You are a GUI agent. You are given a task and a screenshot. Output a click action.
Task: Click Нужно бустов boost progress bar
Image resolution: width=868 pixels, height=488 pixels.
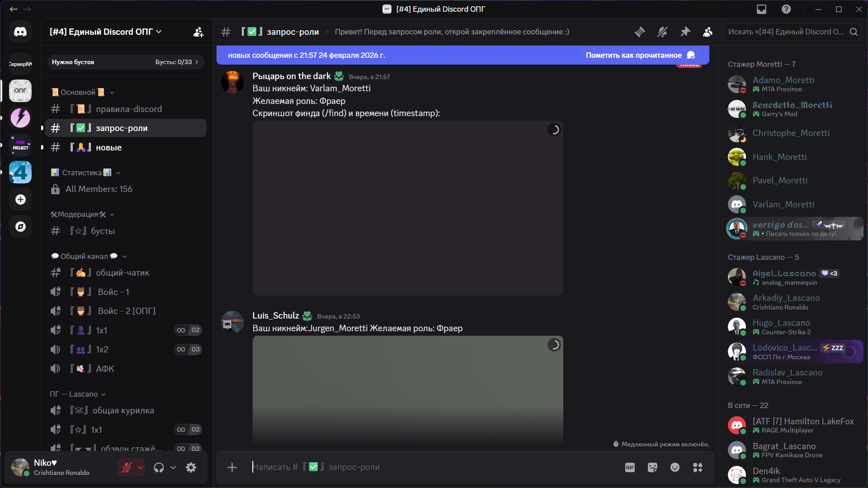pos(125,62)
